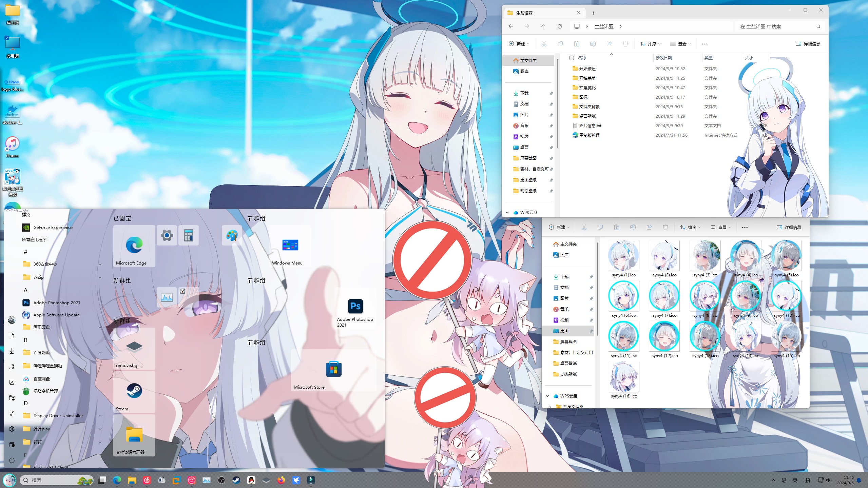Click 新建 button in lower Explorer
The height and width of the screenshot is (488, 868).
pyautogui.click(x=559, y=227)
